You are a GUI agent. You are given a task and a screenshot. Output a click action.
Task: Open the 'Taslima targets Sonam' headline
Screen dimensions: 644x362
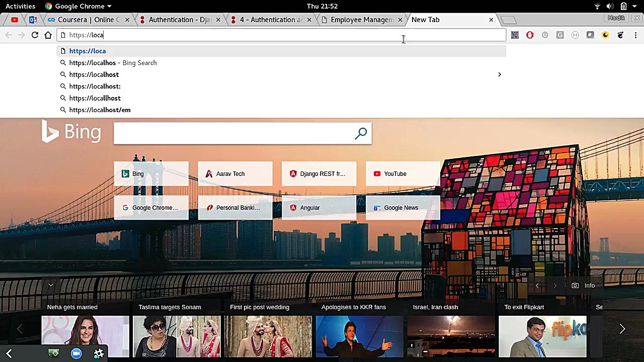pyautogui.click(x=170, y=307)
